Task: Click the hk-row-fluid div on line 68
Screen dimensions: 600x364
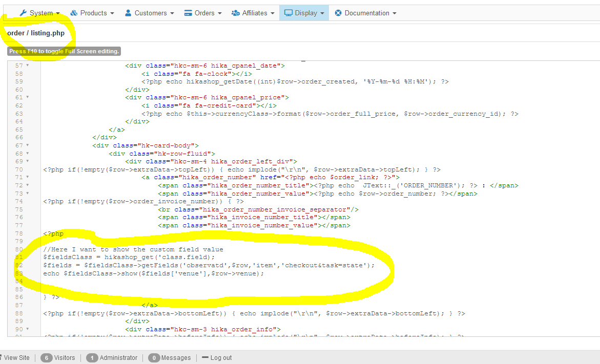Action: [162, 153]
